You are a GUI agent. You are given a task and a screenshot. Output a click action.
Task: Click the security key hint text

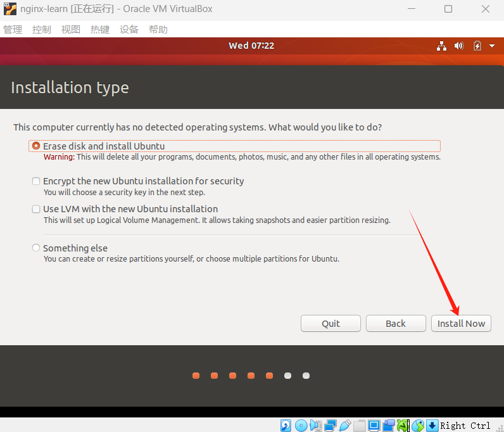[124, 193]
